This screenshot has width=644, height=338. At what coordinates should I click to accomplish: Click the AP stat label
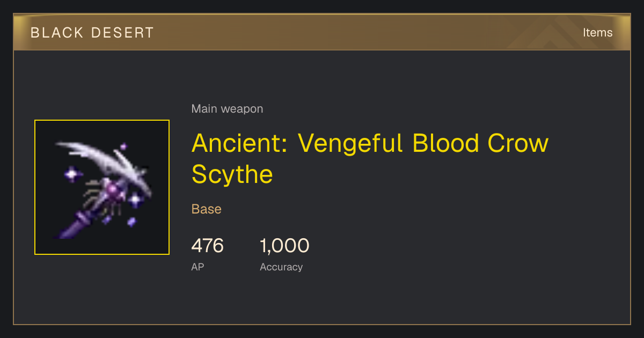coord(197,267)
